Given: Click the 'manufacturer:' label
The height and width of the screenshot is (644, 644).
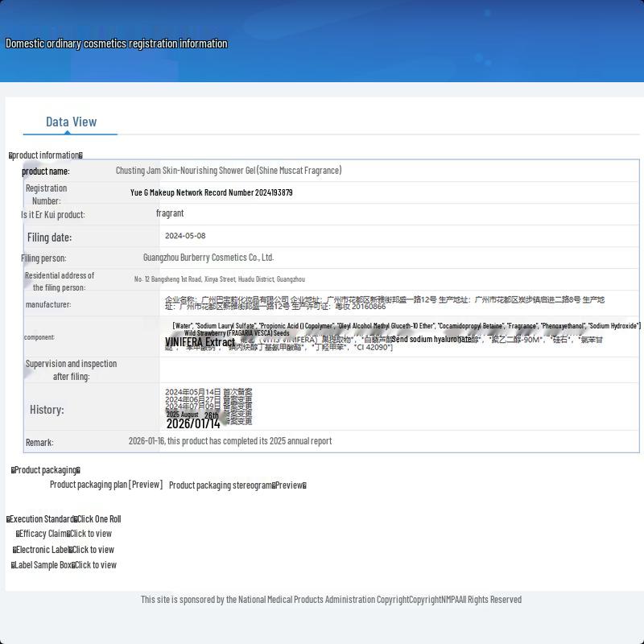Looking at the screenshot, I should coord(48,304).
